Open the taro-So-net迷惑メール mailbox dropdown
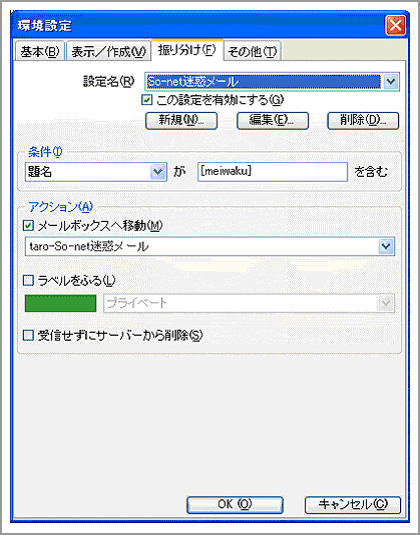420x535 pixels. (x=210, y=246)
